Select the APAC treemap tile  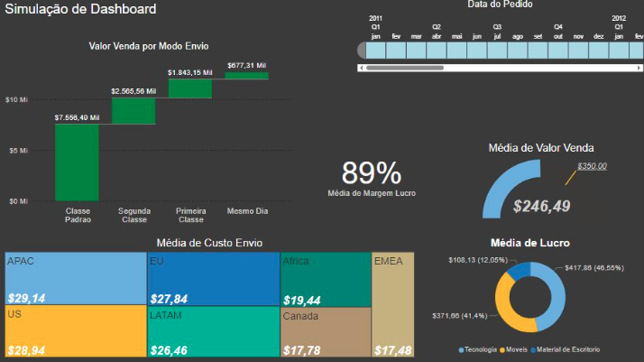(76, 278)
